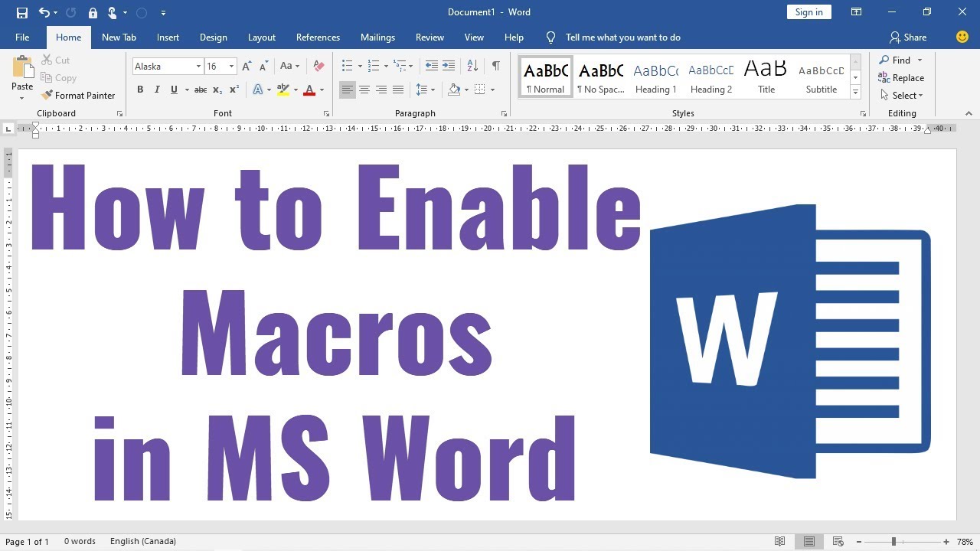Toggle Show/Hide paragraph marks
This screenshot has height=551, width=980.
[x=496, y=66]
